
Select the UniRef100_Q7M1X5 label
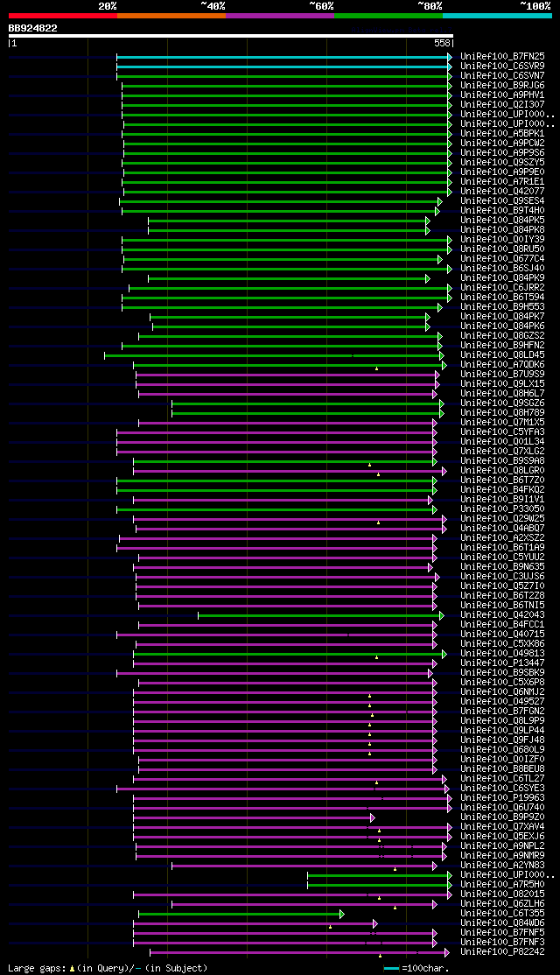pyautogui.click(x=502, y=424)
